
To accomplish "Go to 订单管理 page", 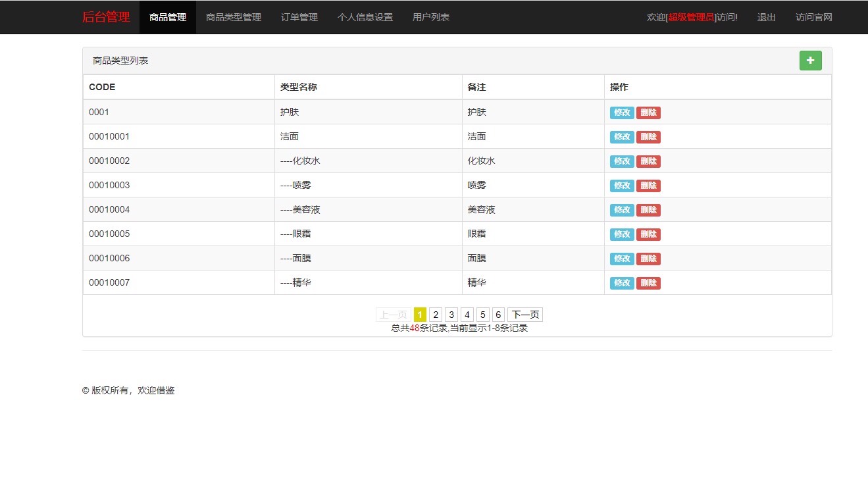I will point(299,17).
